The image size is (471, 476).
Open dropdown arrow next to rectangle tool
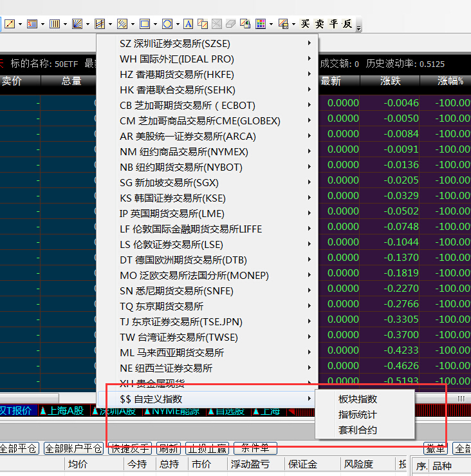click(x=155, y=24)
